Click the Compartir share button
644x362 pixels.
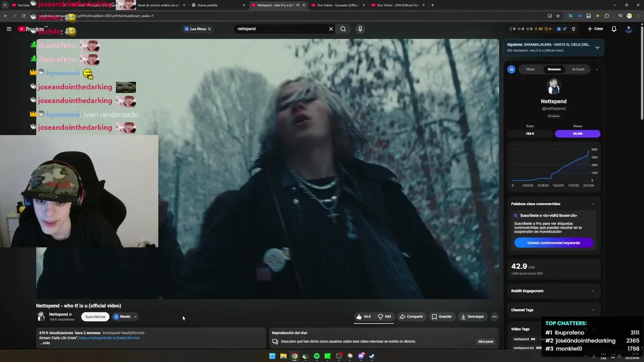(411, 317)
